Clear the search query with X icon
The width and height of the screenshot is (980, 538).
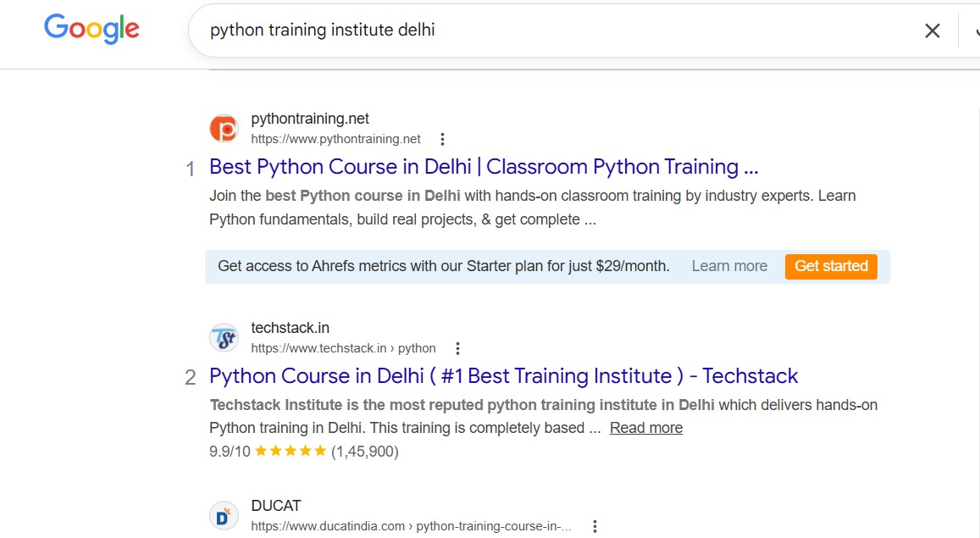pyautogui.click(x=932, y=31)
